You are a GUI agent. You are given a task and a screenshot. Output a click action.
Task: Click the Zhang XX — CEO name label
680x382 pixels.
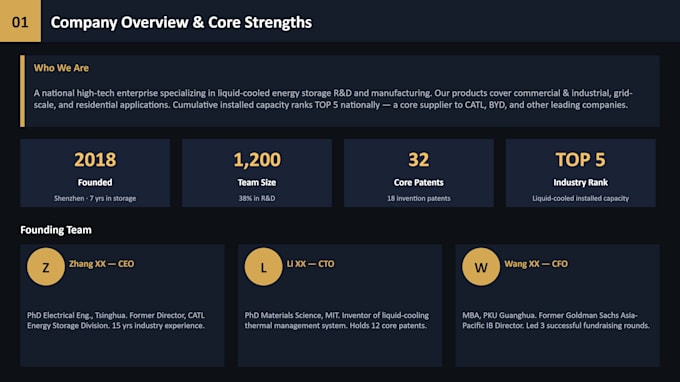(101, 264)
